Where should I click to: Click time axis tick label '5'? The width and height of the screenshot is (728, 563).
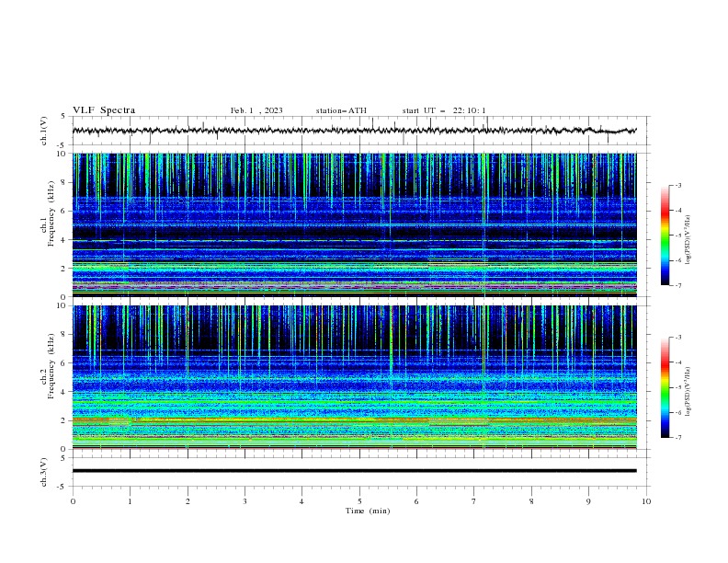point(359,501)
